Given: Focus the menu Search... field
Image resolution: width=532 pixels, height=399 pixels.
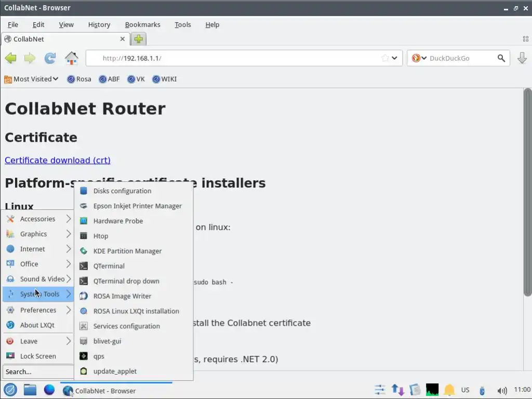Looking at the screenshot, I should [38, 371].
